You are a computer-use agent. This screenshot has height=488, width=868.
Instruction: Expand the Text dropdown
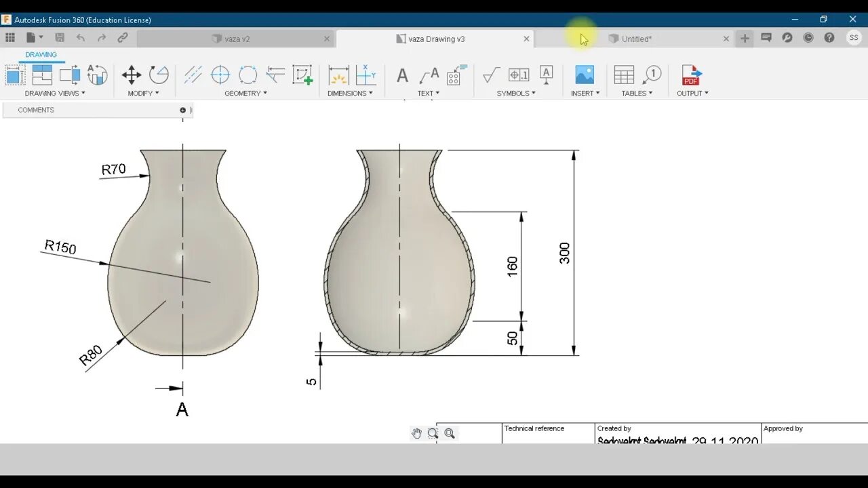429,94
